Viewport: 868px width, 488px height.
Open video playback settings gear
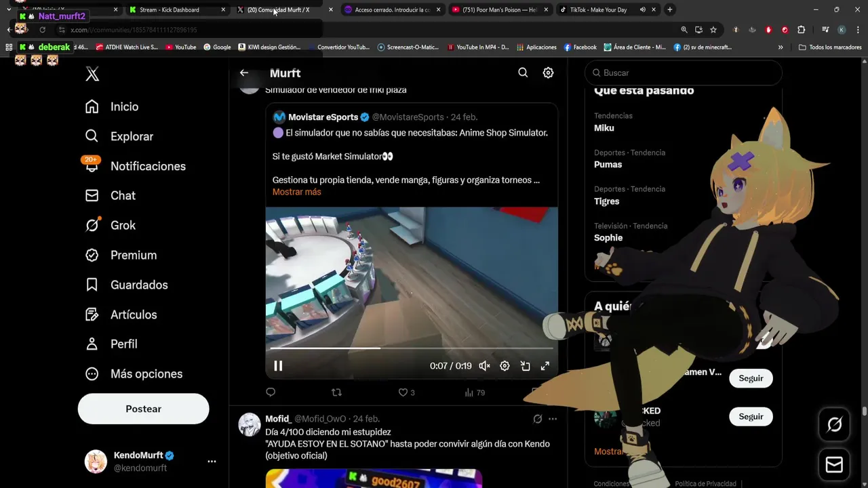tap(505, 366)
